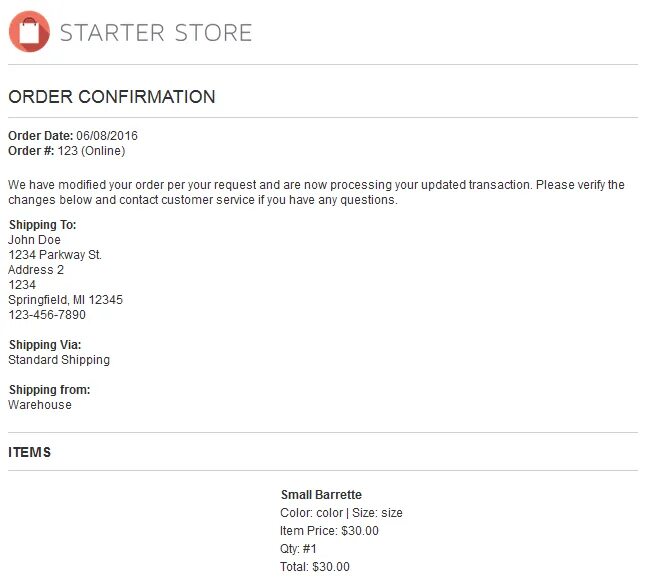Click the Shipping To label
This screenshot has height=579, width=652.
coord(42,225)
